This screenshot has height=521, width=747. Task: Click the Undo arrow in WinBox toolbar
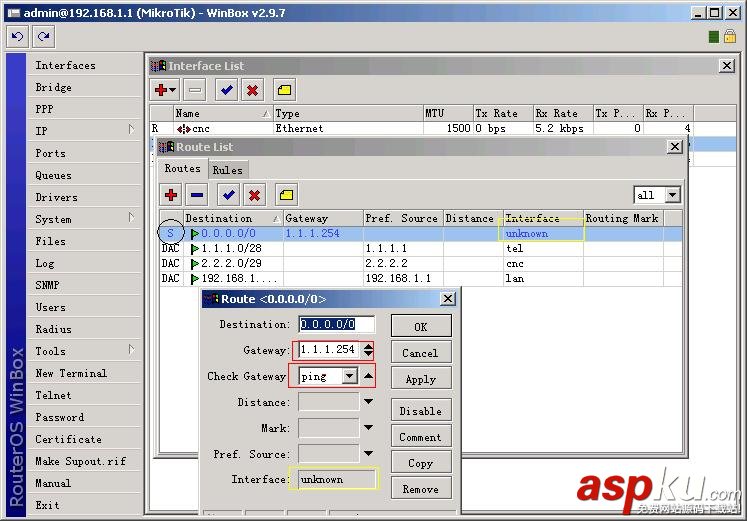pos(18,37)
